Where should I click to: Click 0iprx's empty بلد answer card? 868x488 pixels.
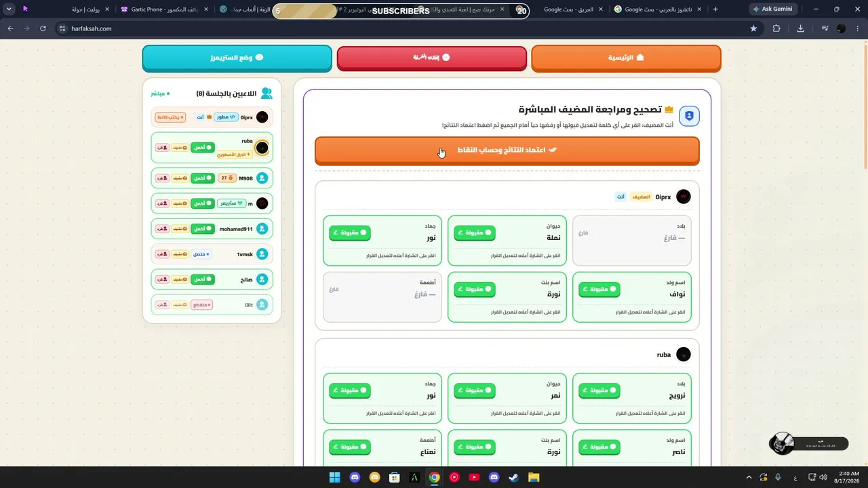pyautogui.click(x=632, y=241)
